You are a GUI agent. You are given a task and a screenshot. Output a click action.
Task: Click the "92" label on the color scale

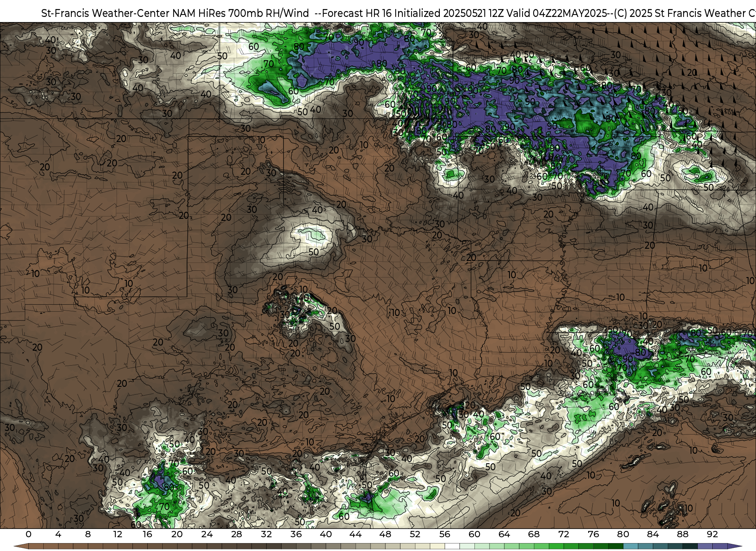point(712,534)
